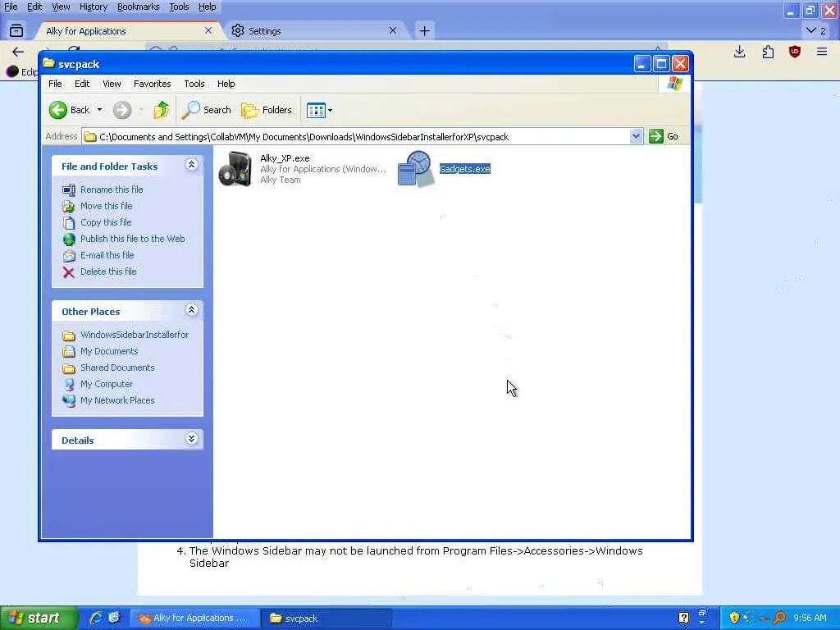Switch to the Settings browser tab
Viewport: 840px width, 630px height.
click(x=316, y=31)
